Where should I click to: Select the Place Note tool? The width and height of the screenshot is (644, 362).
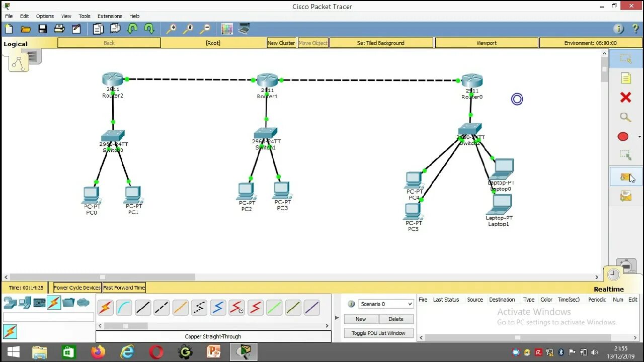pos(625,78)
